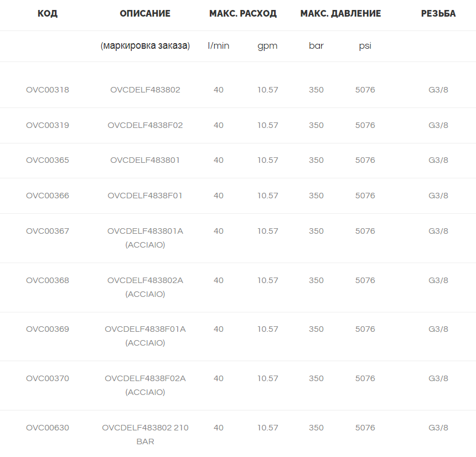Click description OVCDELF483802 210 BAR
The height and width of the screenshot is (457, 476).
tap(145, 434)
